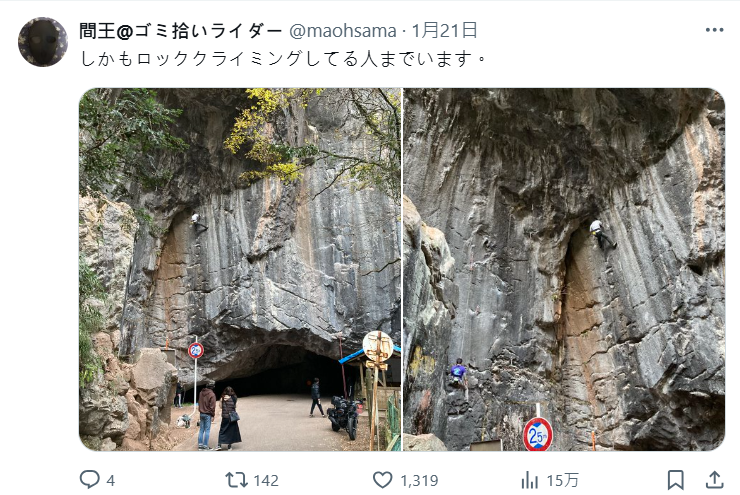
Task: Open profile via name 間王@ゴミ拾いライダー
Action: 181,31
